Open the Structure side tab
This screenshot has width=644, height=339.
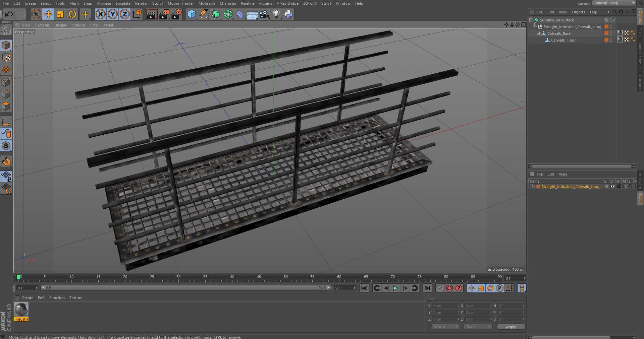click(640, 82)
